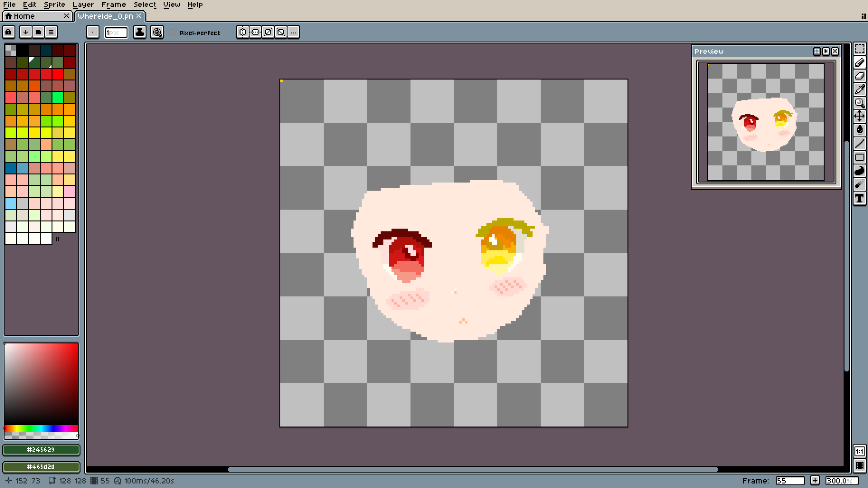
Task: Switch to the Home tab
Action: [x=24, y=16]
